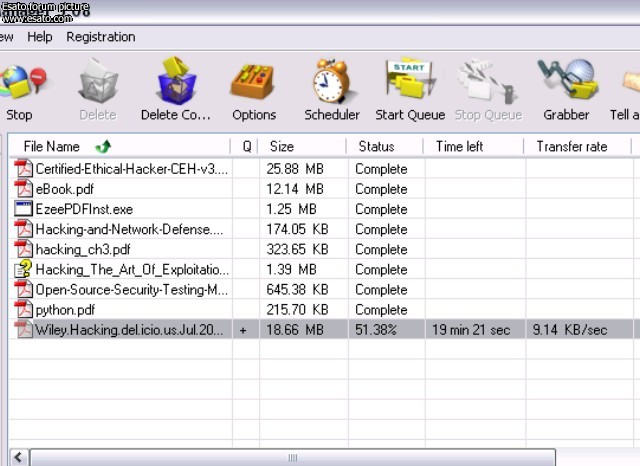
Task: Select the hacking_ch3.pdf file name
Action: point(83,249)
